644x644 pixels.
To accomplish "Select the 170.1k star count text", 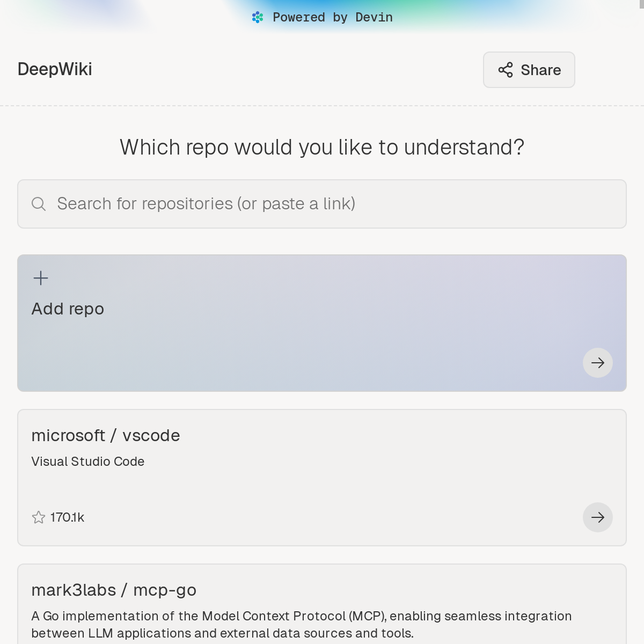I will point(67,517).
